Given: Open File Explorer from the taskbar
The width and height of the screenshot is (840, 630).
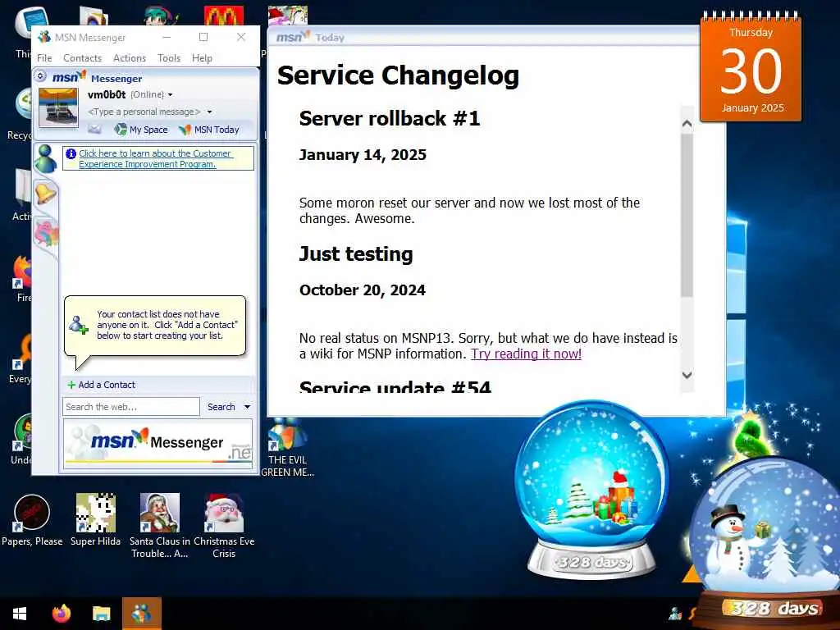Looking at the screenshot, I should coord(101,614).
